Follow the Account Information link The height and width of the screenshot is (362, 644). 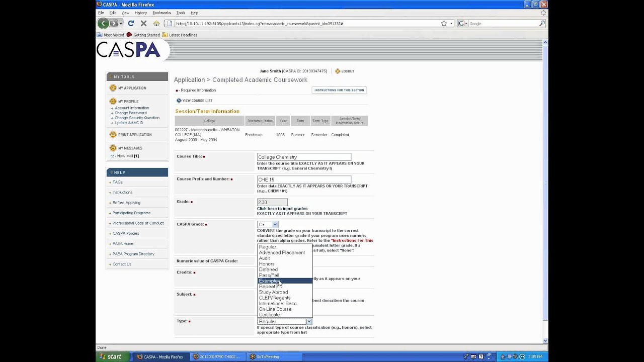tap(132, 108)
